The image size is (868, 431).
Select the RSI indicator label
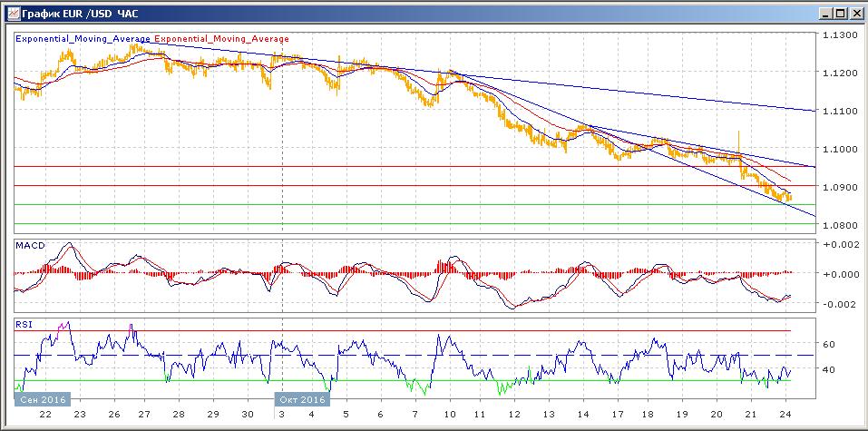24,323
